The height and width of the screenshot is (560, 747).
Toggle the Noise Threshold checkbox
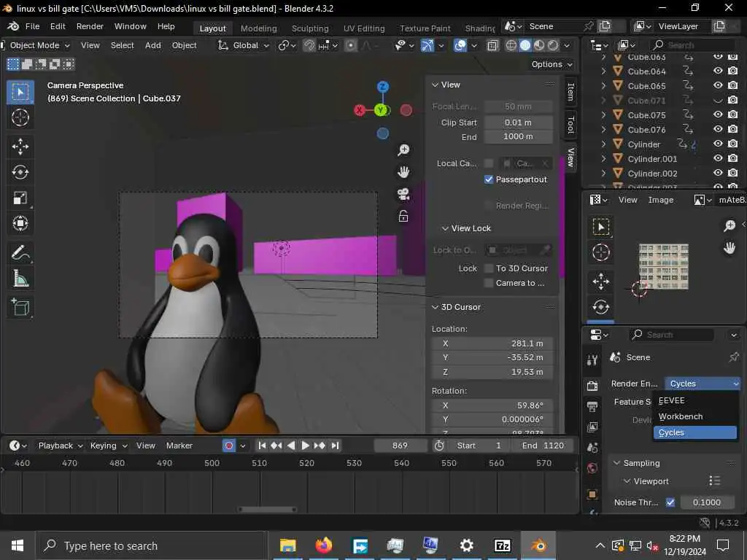click(670, 502)
